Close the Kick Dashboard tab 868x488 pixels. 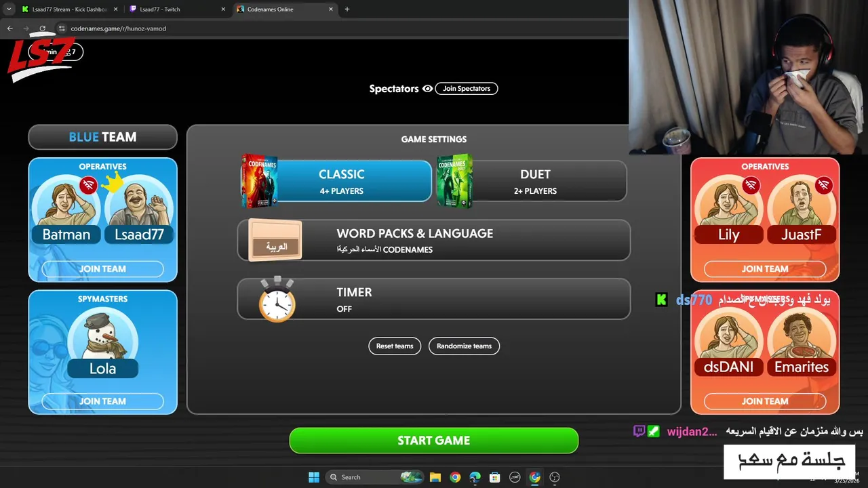116,9
